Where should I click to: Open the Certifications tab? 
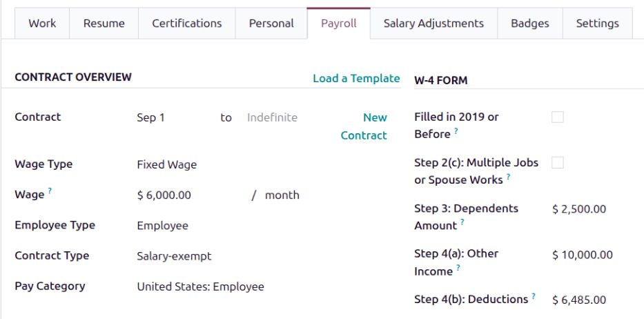pos(187,23)
